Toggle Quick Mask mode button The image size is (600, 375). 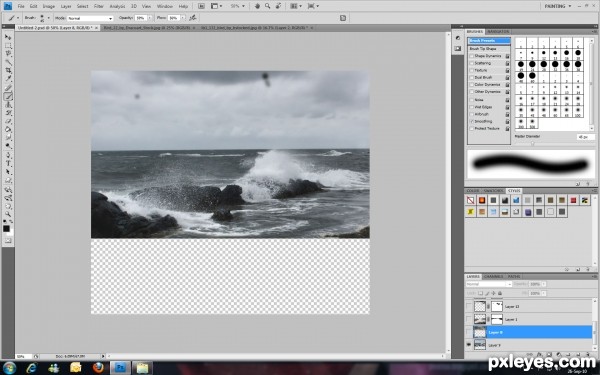(x=8, y=241)
